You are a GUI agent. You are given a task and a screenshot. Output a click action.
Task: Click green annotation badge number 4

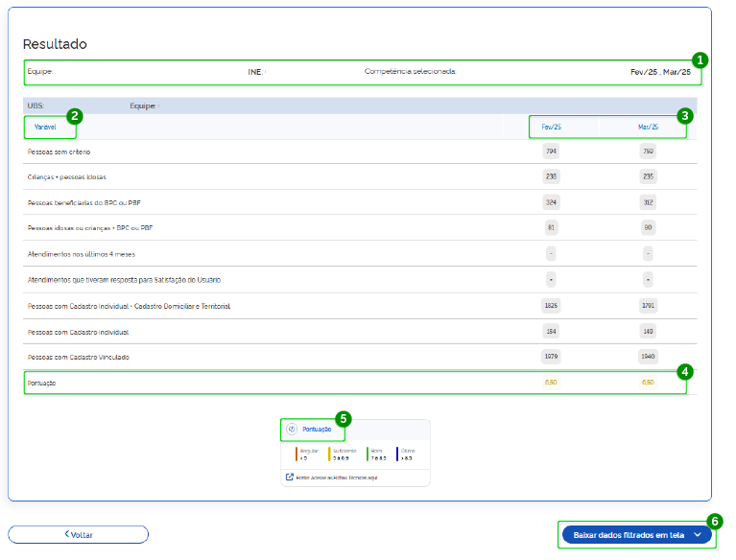[x=684, y=371]
